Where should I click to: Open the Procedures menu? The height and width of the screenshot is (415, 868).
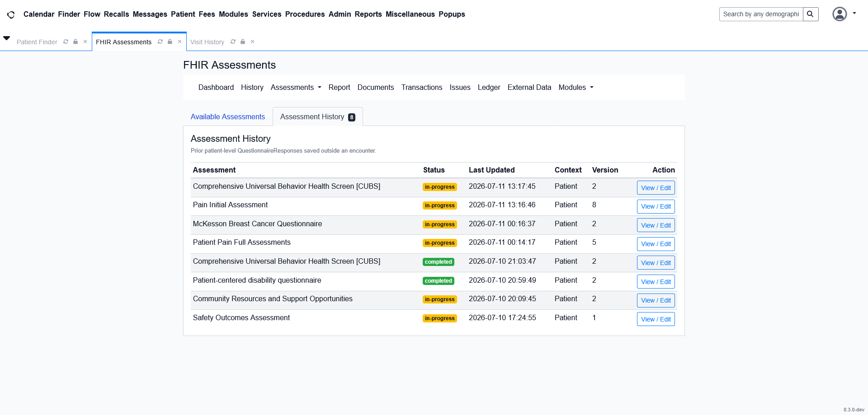click(305, 14)
